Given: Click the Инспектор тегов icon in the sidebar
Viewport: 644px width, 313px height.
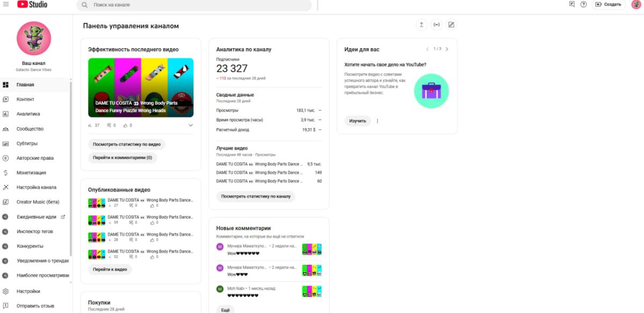Looking at the screenshot, I should tap(5, 232).
